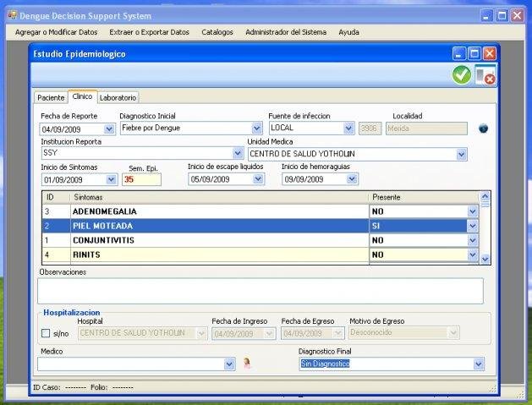Open the Ayuda menu
This screenshot has height=405, width=532.
pos(348,32)
